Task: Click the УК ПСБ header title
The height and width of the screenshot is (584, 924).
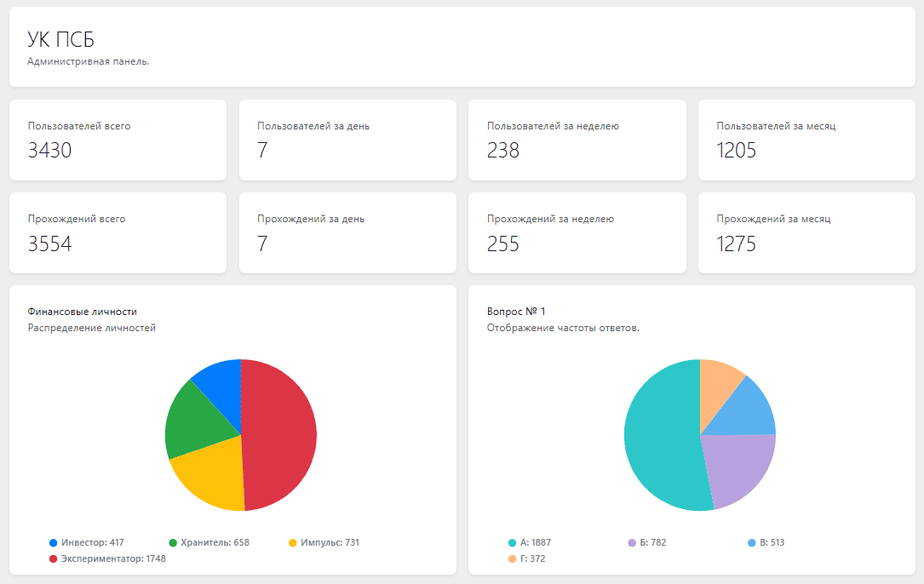Action: pos(60,40)
